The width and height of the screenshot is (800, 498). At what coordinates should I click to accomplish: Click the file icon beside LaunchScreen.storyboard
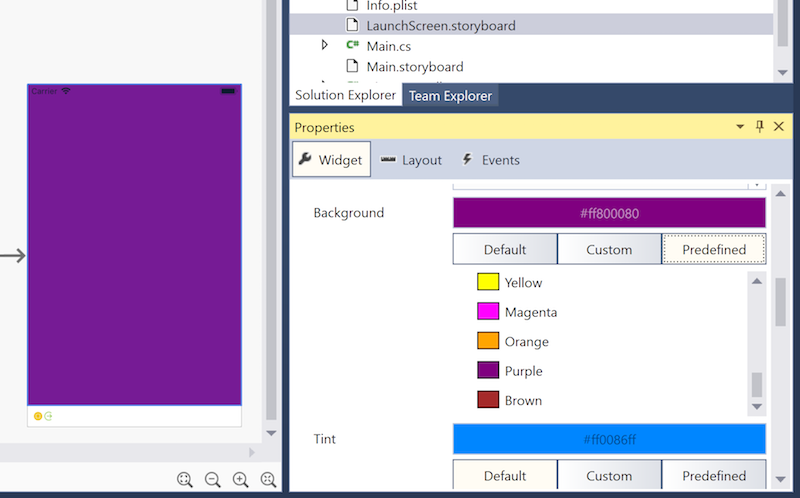point(352,24)
